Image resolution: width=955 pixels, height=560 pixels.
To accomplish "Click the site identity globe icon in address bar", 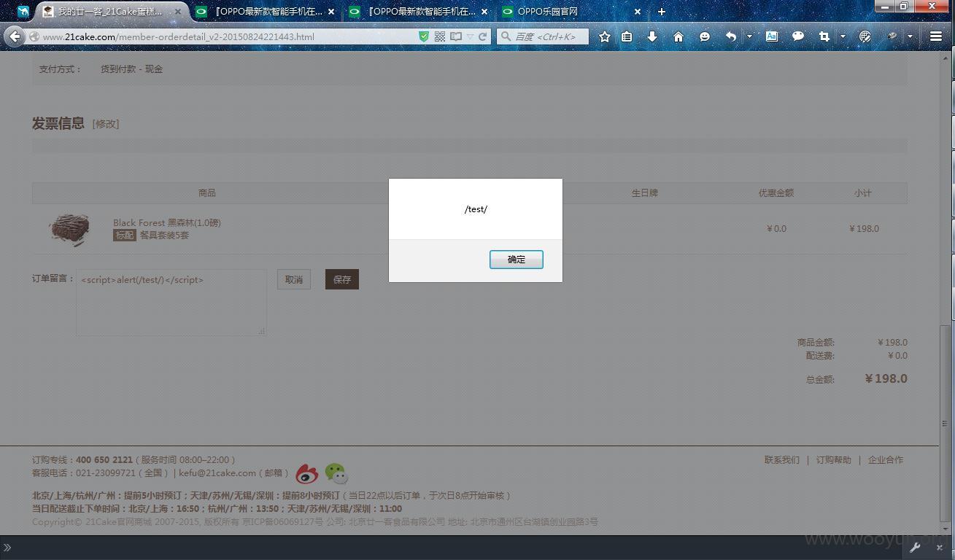I will (34, 36).
